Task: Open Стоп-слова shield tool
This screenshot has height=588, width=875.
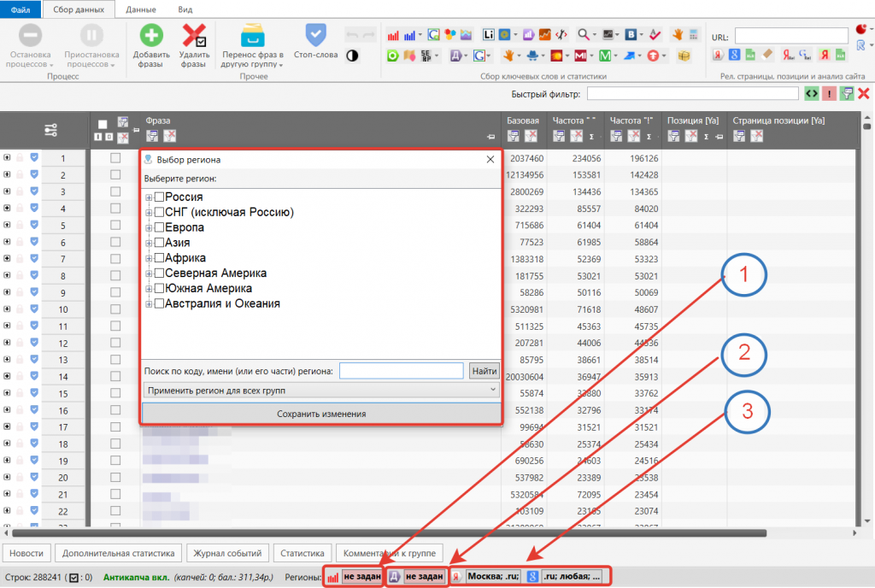Action: (316, 42)
